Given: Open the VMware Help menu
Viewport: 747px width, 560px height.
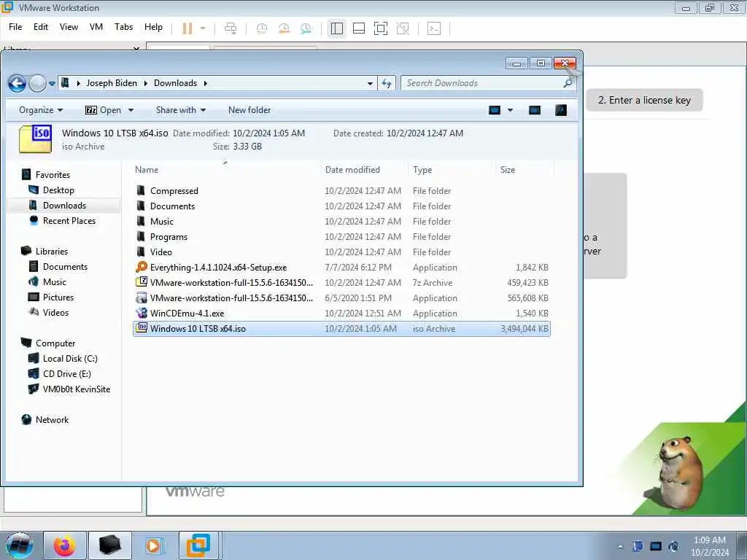Looking at the screenshot, I should pos(153,27).
